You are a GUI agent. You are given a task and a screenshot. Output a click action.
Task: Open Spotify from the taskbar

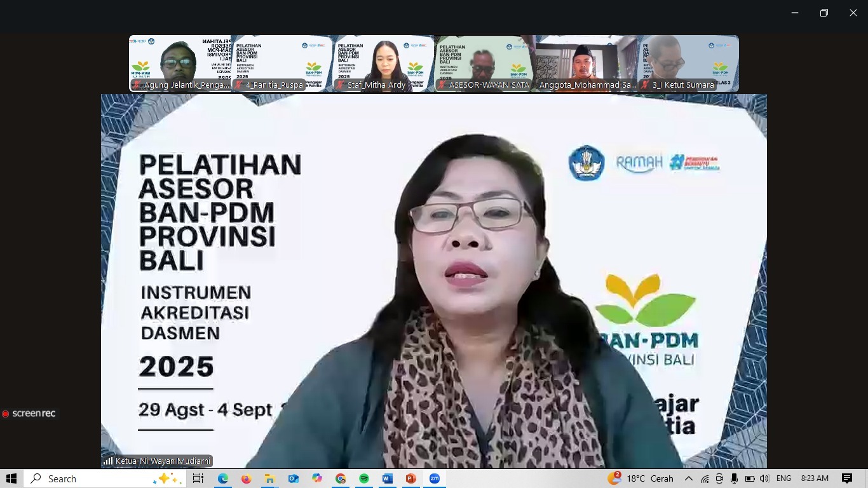click(364, 478)
